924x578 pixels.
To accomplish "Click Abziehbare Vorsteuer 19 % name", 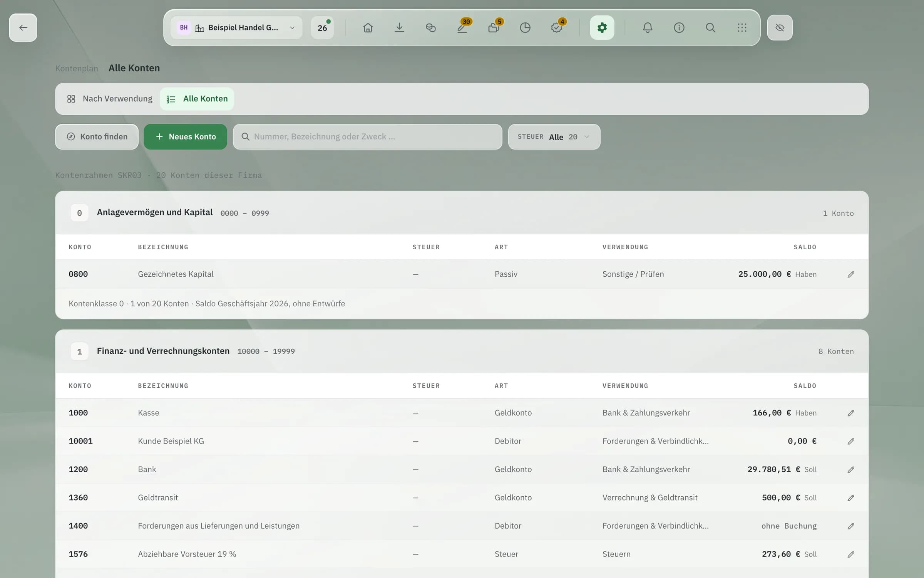I will pos(187,554).
